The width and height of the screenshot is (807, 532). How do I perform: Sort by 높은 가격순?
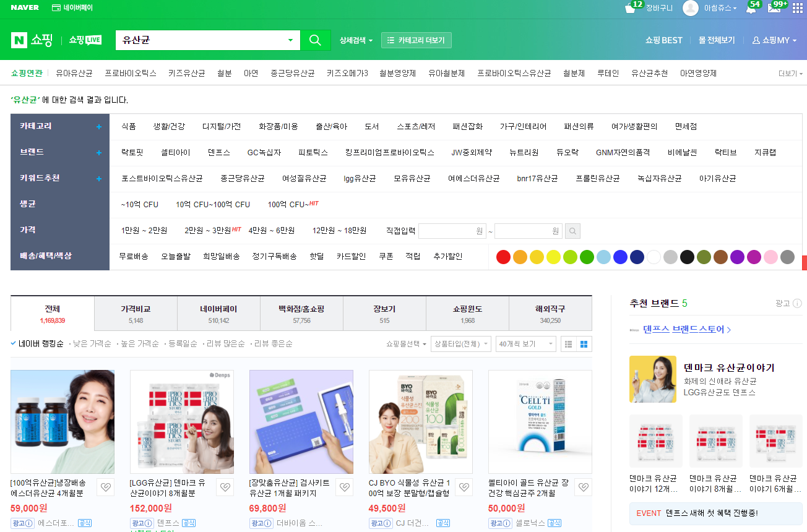(x=140, y=343)
